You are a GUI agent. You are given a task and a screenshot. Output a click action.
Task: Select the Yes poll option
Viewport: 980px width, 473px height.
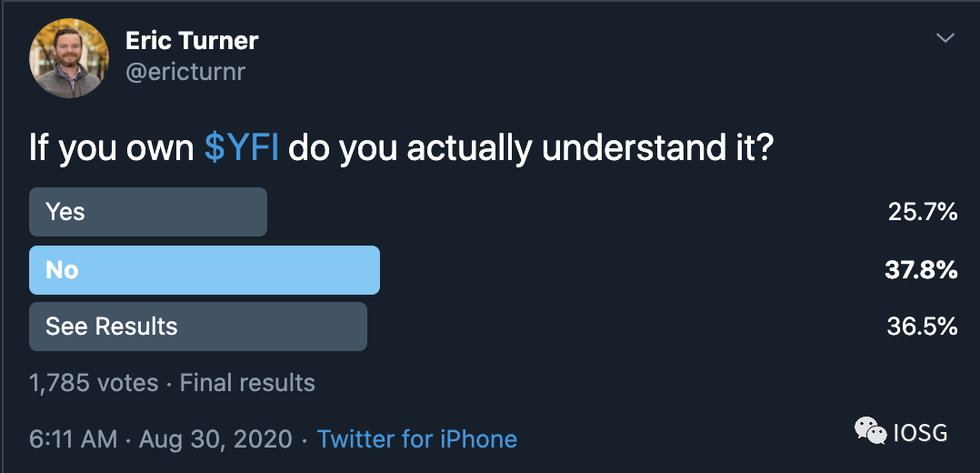click(x=148, y=212)
